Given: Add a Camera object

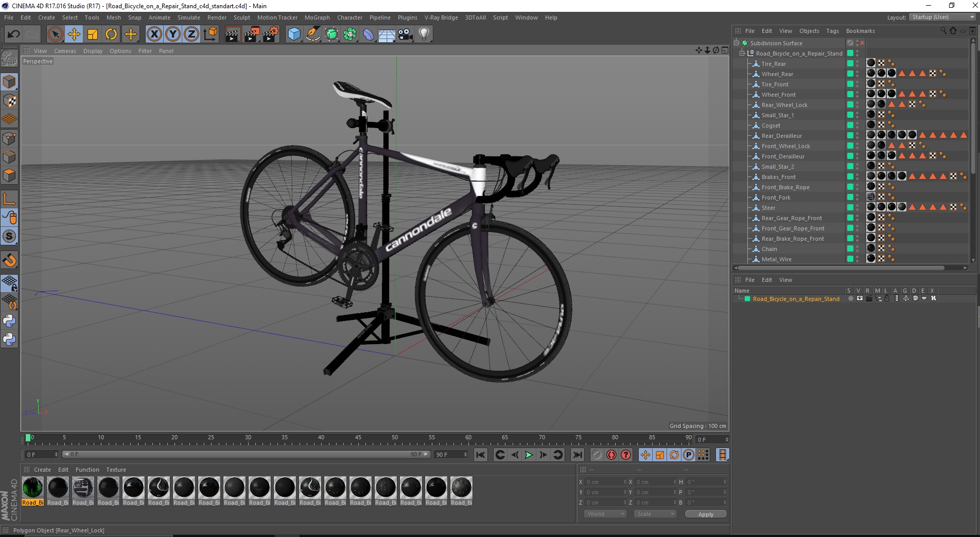Looking at the screenshot, I should (x=406, y=34).
